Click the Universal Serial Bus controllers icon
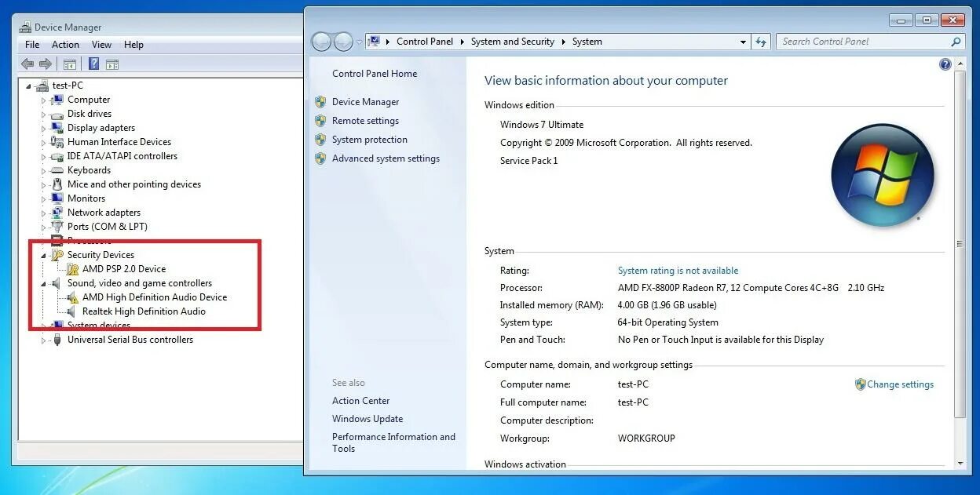 click(57, 340)
